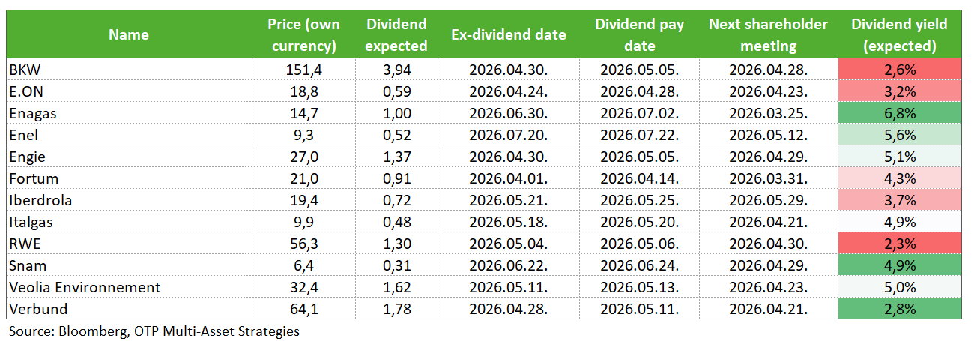Click Fortum price 21,0
The image size is (980, 341).
(303, 178)
